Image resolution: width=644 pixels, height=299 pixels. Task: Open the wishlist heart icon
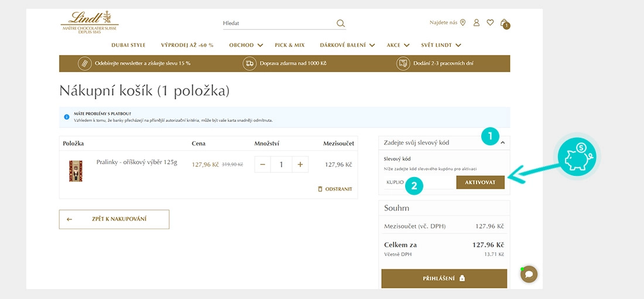coord(490,23)
